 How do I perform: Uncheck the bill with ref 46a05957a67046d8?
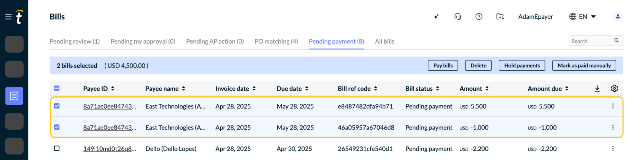pyautogui.click(x=57, y=127)
